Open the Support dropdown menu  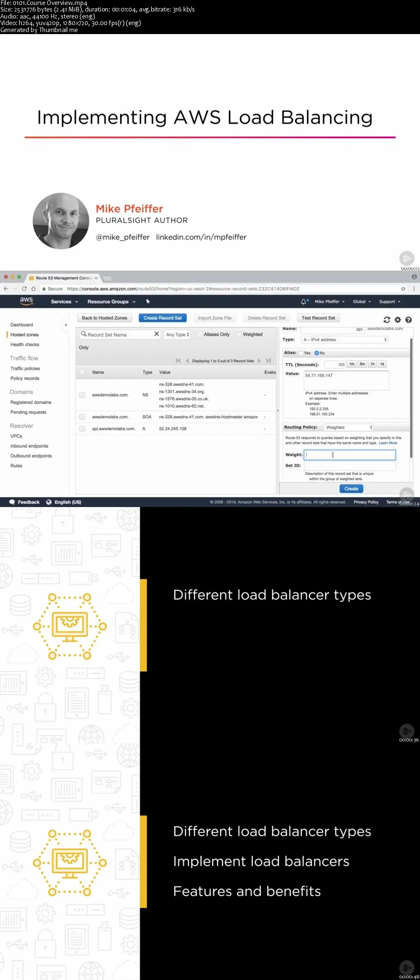(x=390, y=301)
